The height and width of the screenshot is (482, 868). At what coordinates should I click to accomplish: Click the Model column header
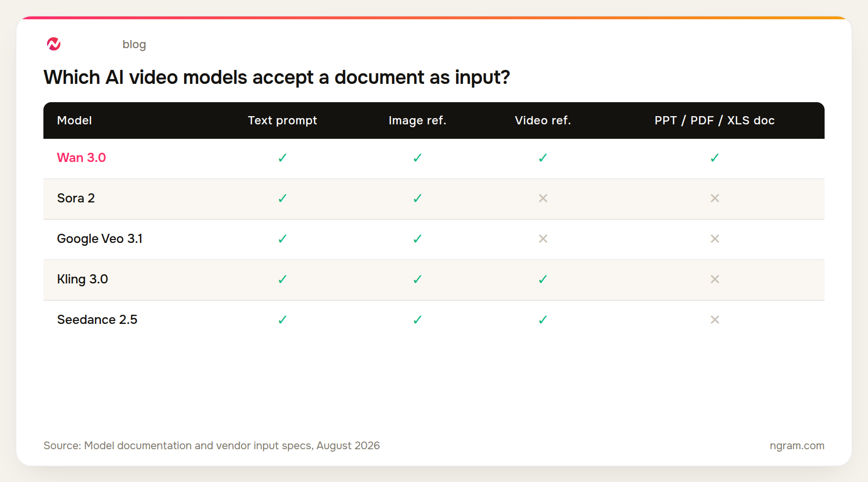(74, 120)
